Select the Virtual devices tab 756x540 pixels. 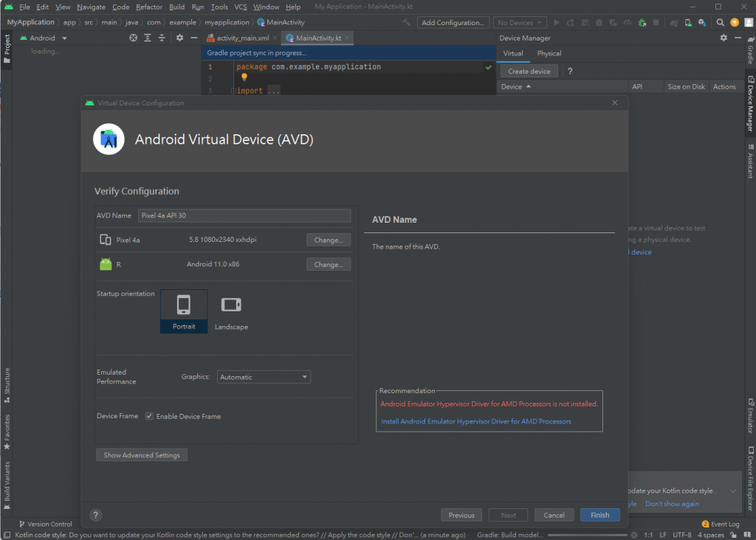tap(513, 53)
